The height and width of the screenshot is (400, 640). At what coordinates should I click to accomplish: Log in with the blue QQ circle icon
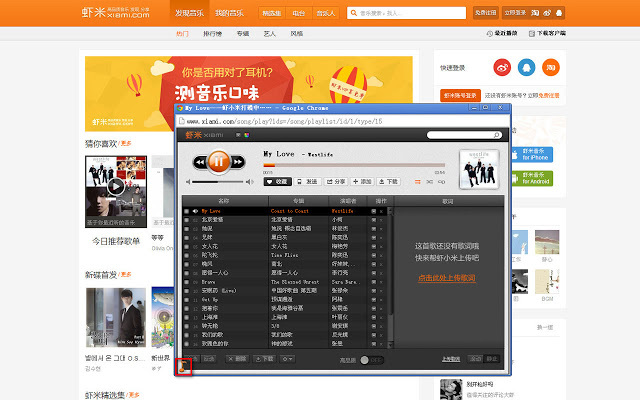coord(527,67)
